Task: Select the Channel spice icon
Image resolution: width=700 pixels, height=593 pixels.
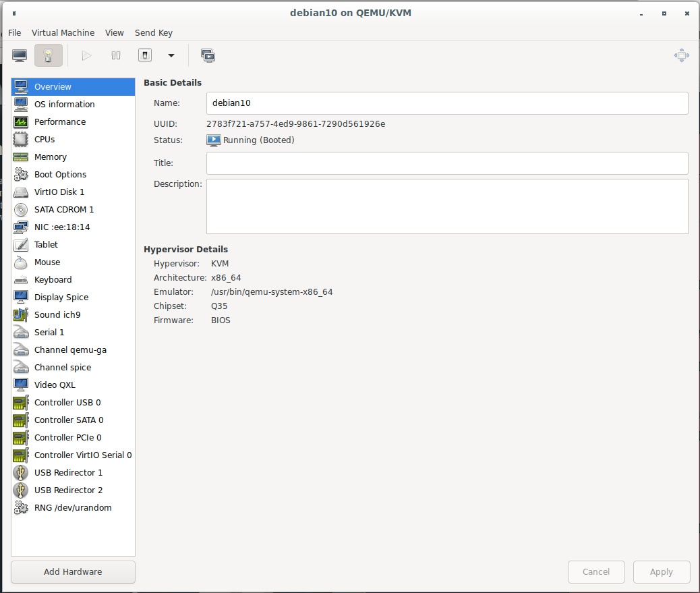Action: [x=21, y=367]
